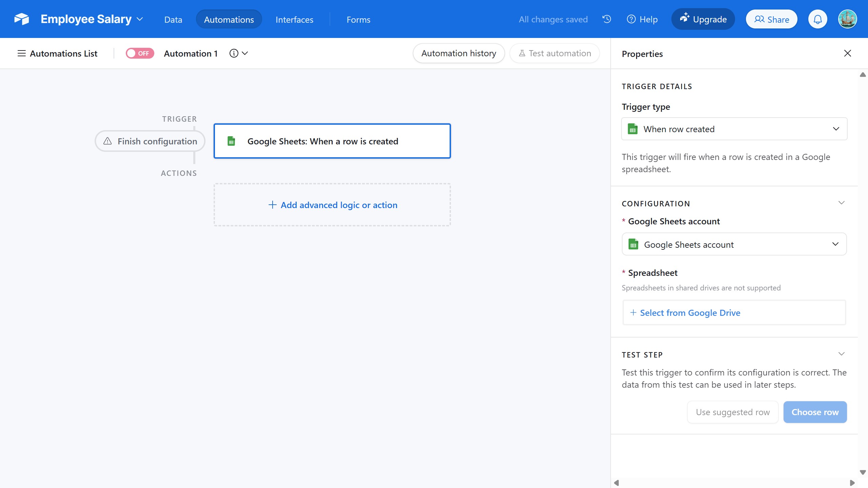Click the Properties panel scroll down arrow
Image resolution: width=868 pixels, height=488 pixels.
[x=863, y=472]
